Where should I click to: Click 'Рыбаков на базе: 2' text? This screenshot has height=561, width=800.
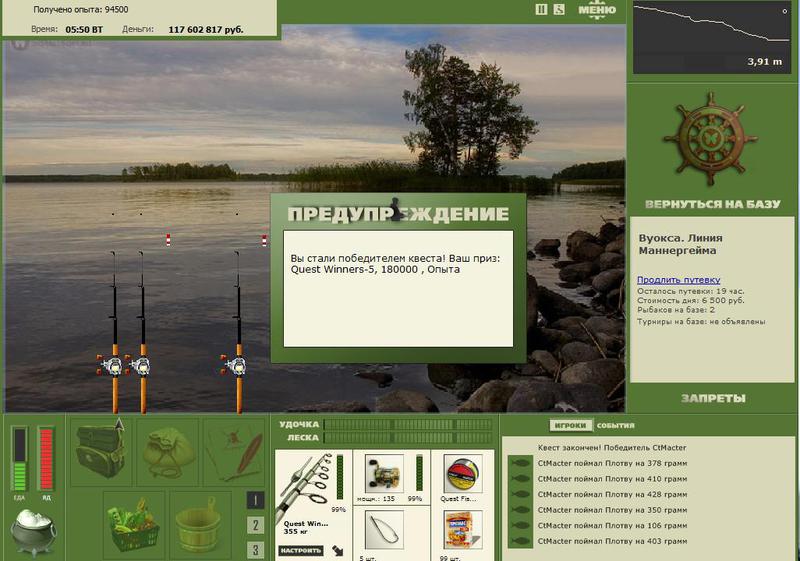pos(676,310)
